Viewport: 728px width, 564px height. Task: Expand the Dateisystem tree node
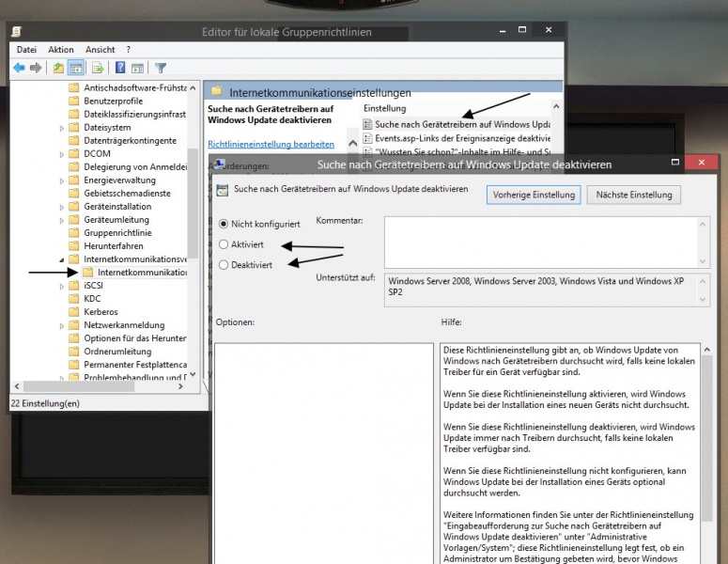[62, 128]
